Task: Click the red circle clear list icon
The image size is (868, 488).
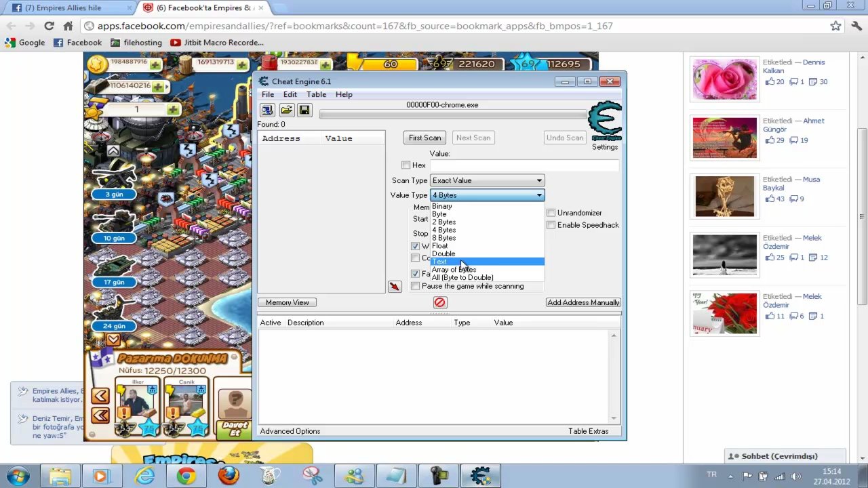Action: (439, 302)
